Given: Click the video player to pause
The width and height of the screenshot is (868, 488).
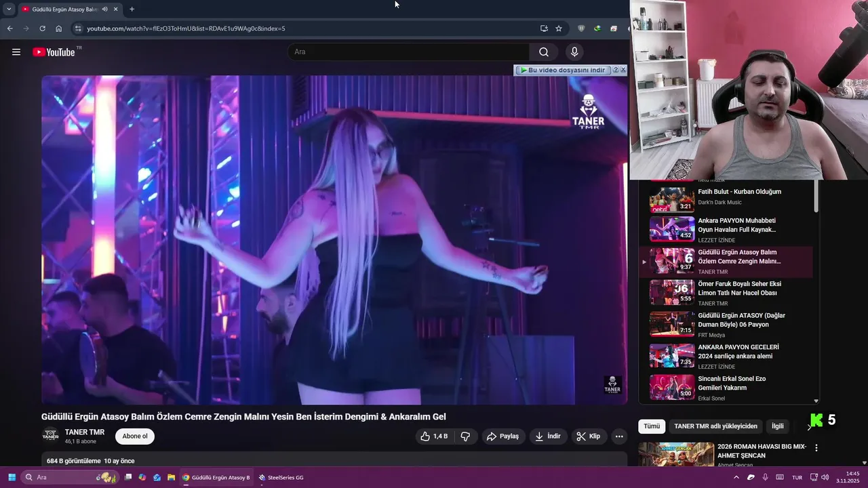Looking at the screenshot, I should point(334,240).
